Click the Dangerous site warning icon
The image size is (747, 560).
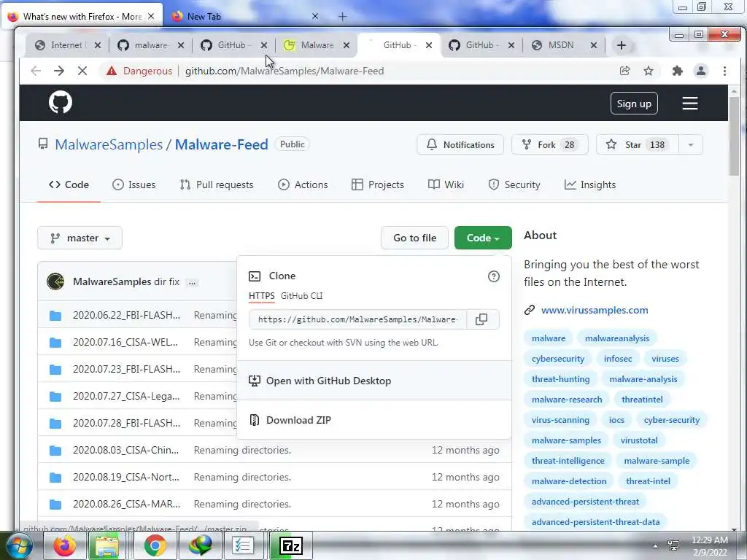(112, 71)
